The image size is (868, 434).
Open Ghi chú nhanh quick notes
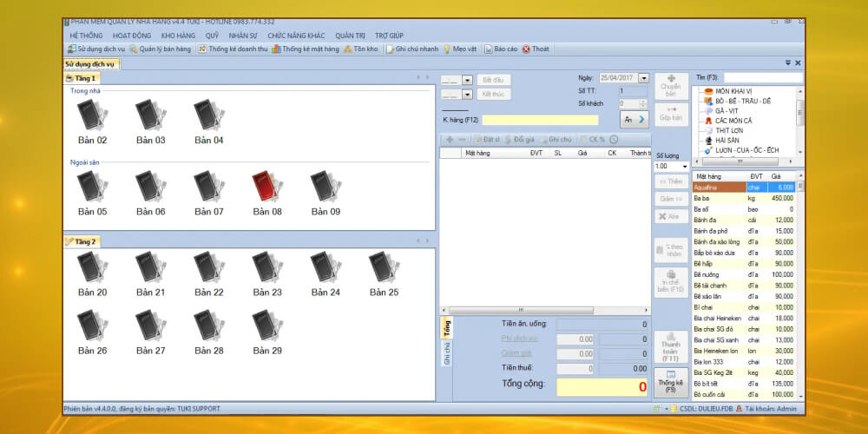(x=412, y=49)
